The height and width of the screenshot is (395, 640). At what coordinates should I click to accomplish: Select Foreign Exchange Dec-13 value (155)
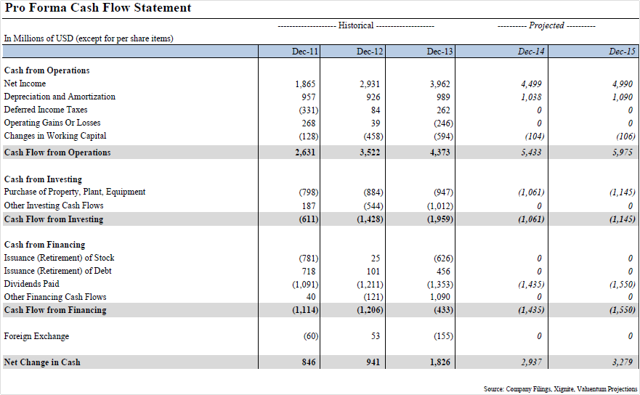443,336
